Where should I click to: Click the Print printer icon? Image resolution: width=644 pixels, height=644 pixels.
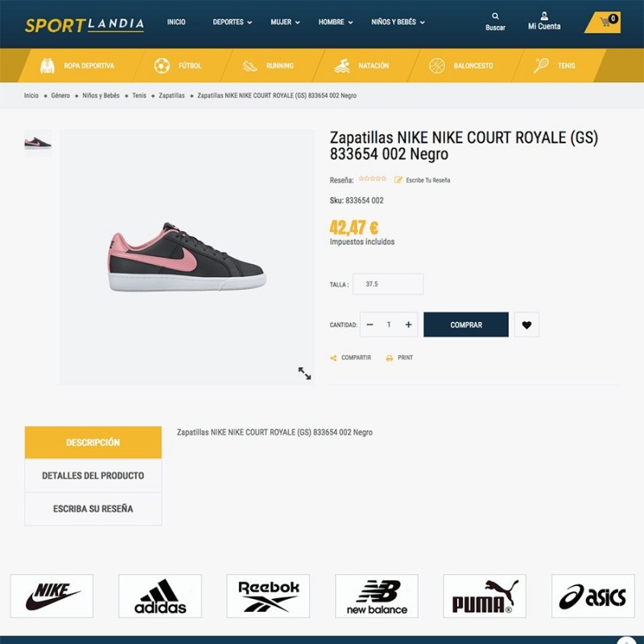click(x=390, y=358)
